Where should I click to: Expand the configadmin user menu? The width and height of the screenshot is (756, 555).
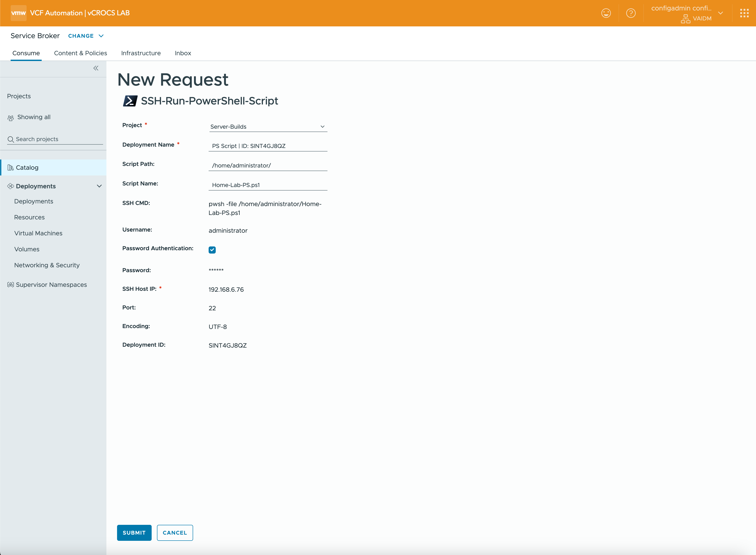(x=720, y=13)
